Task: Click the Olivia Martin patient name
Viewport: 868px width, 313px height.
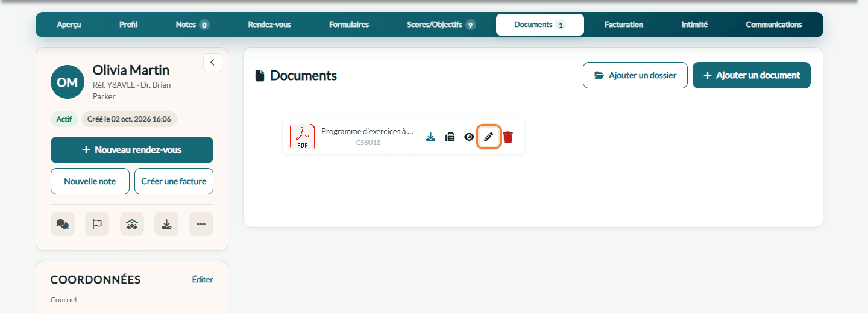Action: pos(131,70)
